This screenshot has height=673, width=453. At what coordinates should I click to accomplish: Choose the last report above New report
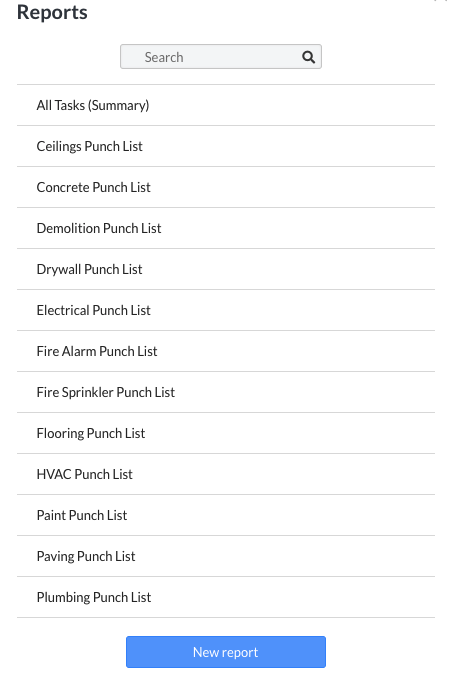(226, 597)
